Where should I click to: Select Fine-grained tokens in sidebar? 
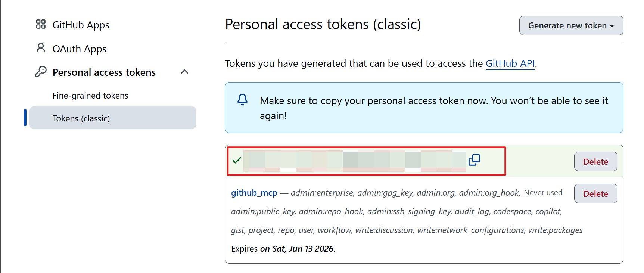(90, 96)
